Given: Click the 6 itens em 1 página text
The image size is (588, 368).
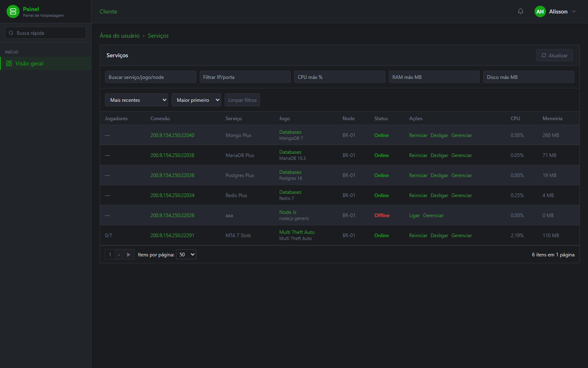Looking at the screenshot, I should [553, 254].
